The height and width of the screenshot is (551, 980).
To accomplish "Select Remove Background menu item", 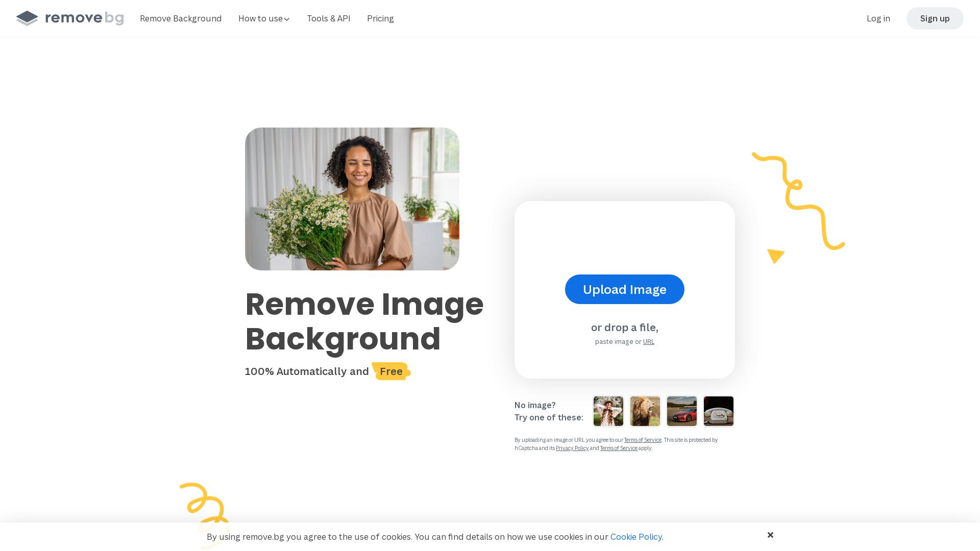I will (180, 18).
